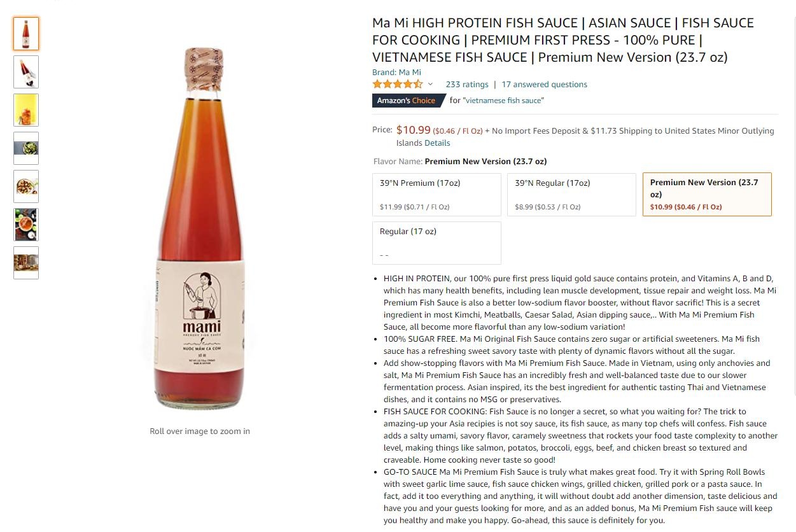Open the Brand: Ma Mi link

(396, 72)
